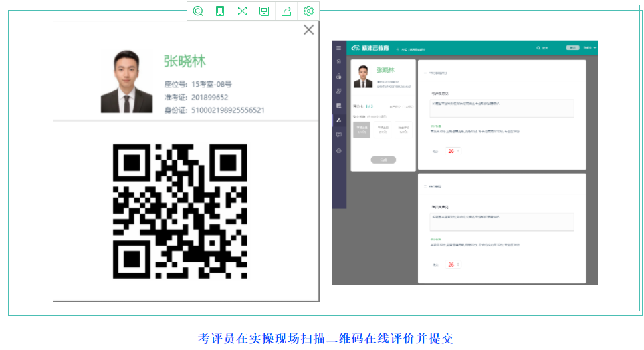Click the small candidate photo in scoring page
The image size is (644, 350).
coord(363,77)
